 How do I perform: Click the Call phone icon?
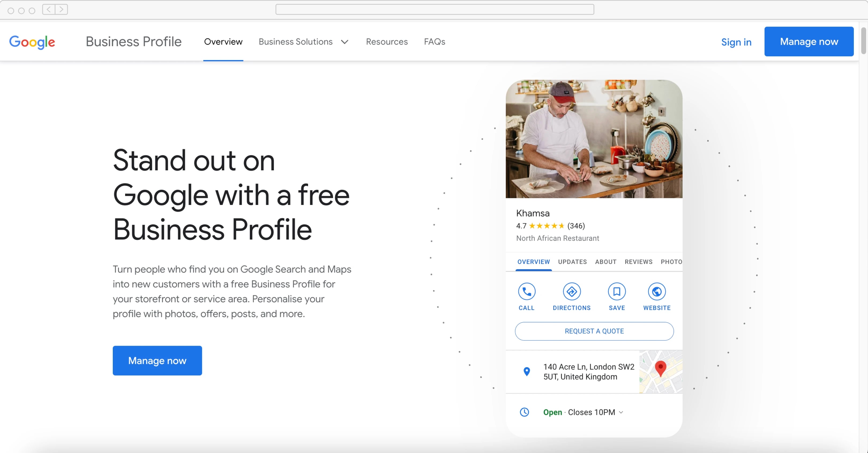pos(526,292)
